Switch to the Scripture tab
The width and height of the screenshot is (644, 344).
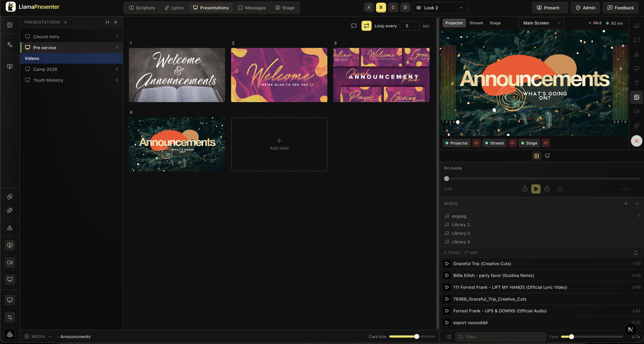pyautogui.click(x=142, y=8)
